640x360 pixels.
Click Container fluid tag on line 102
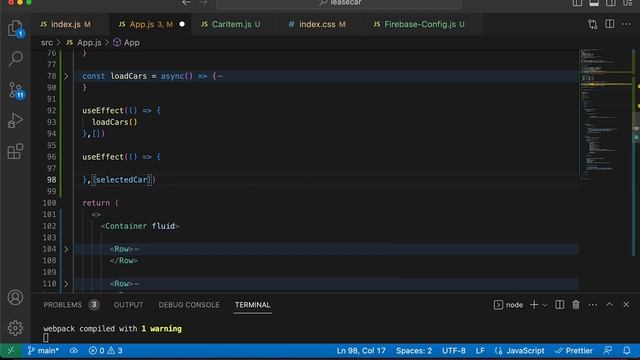pyautogui.click(x=140, y=226)
